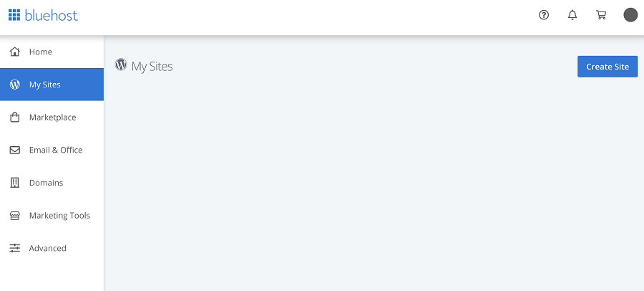Open the user profile avatar
This screenshot has width=644, height=291.
[x=630, y=15]
